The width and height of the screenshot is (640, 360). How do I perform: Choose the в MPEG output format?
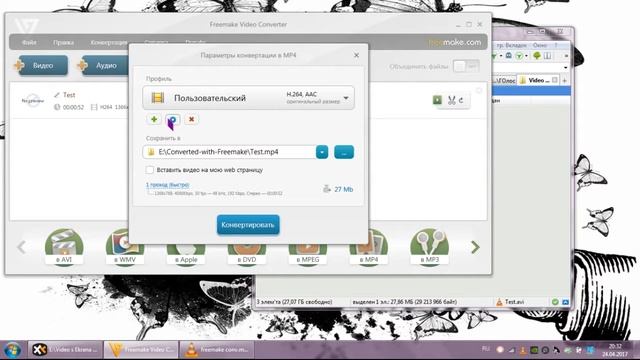308,248
